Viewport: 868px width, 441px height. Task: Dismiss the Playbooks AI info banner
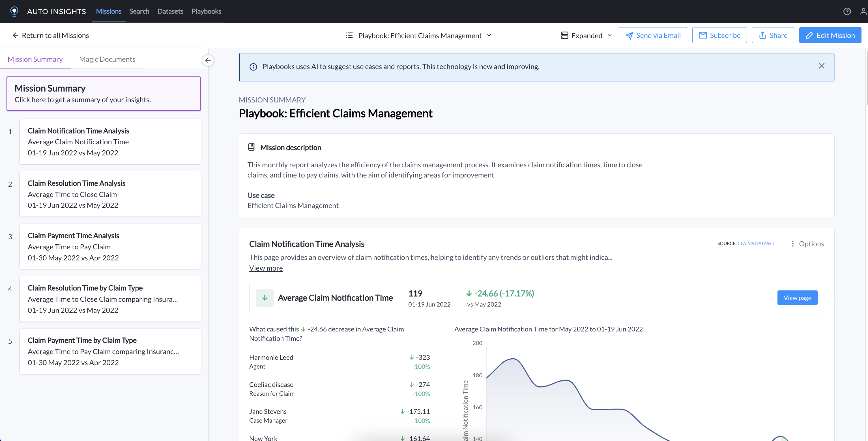click(822, 66)
